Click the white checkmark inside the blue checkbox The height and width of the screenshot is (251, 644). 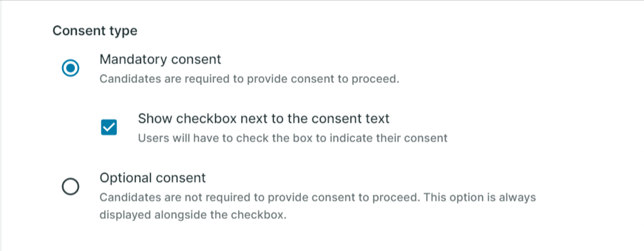point(109,127)
